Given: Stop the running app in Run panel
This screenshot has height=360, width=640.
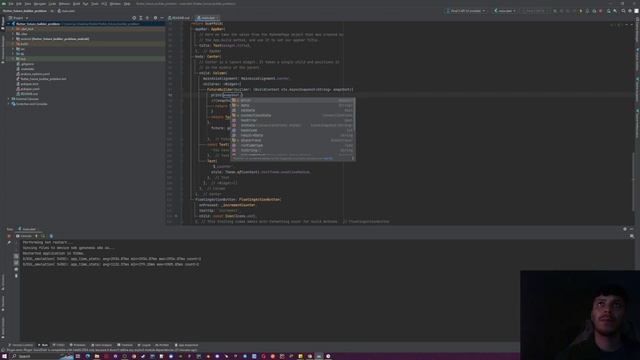Looking at the screenshot, I should pos(9,236).
